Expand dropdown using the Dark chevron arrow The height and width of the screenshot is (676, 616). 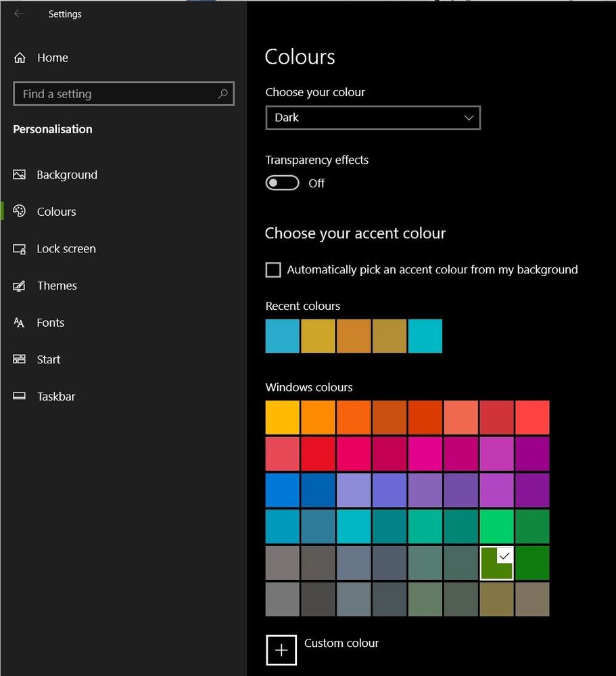click(x=469, y=118)
